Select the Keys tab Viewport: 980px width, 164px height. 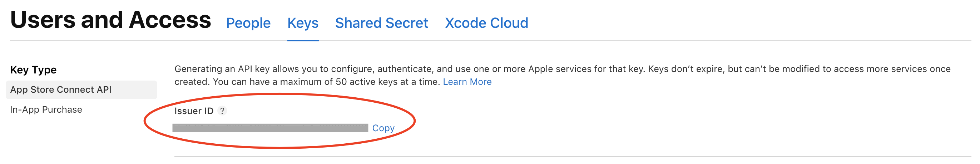pos(303,23)
